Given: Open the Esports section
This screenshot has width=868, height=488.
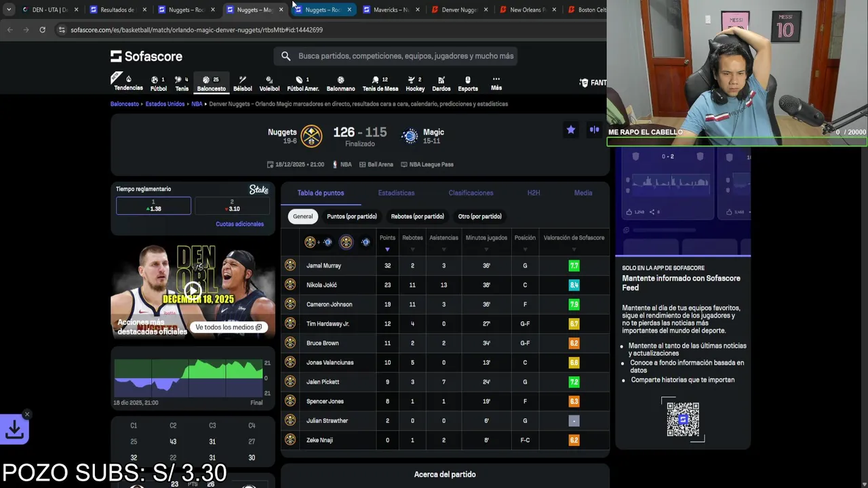Looking at the screenshot, I should point(468,83).
